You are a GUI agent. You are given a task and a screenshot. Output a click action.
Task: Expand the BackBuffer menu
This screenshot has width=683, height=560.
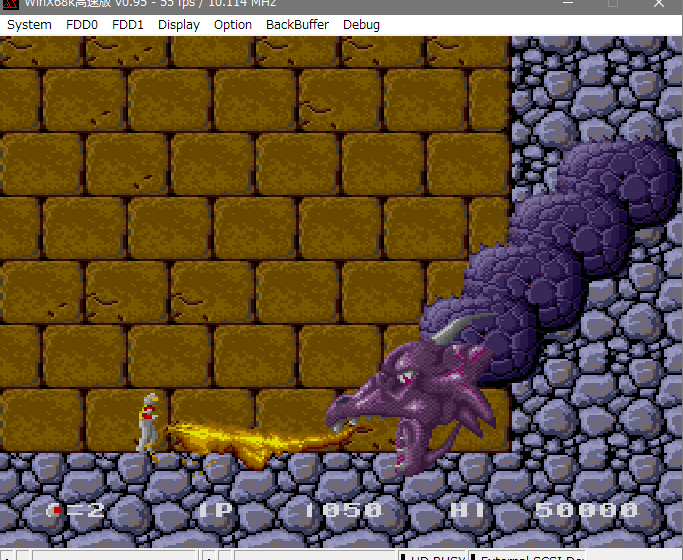pos(297,24)
